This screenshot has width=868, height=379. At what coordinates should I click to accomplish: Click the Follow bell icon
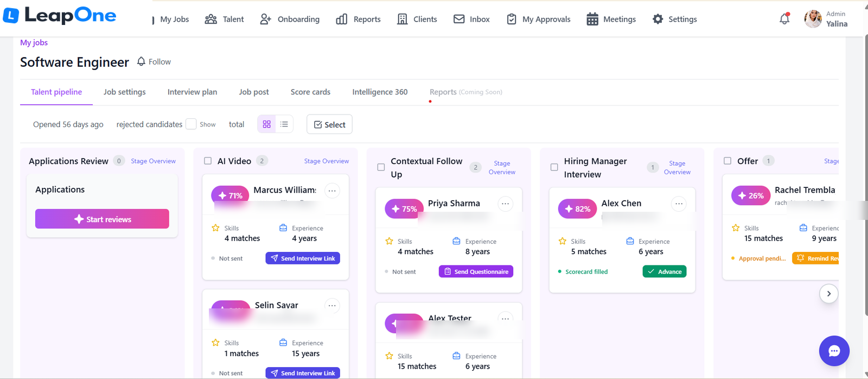coord(141,61)
